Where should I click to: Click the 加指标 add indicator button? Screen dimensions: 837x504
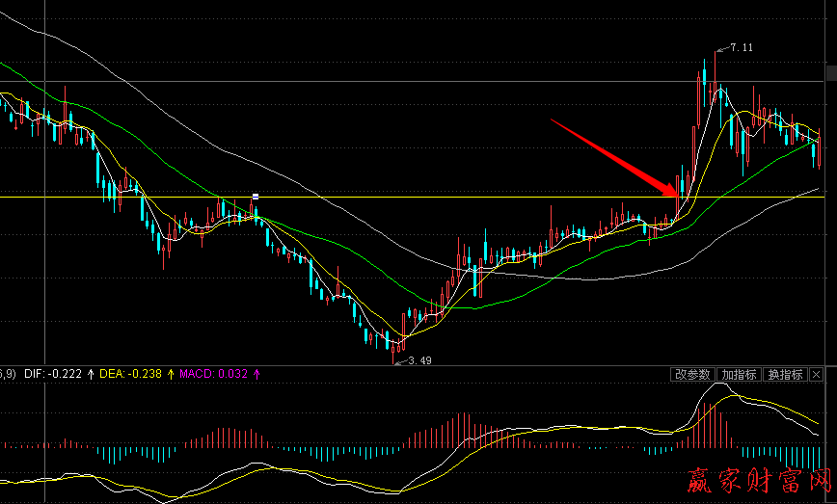739,374
